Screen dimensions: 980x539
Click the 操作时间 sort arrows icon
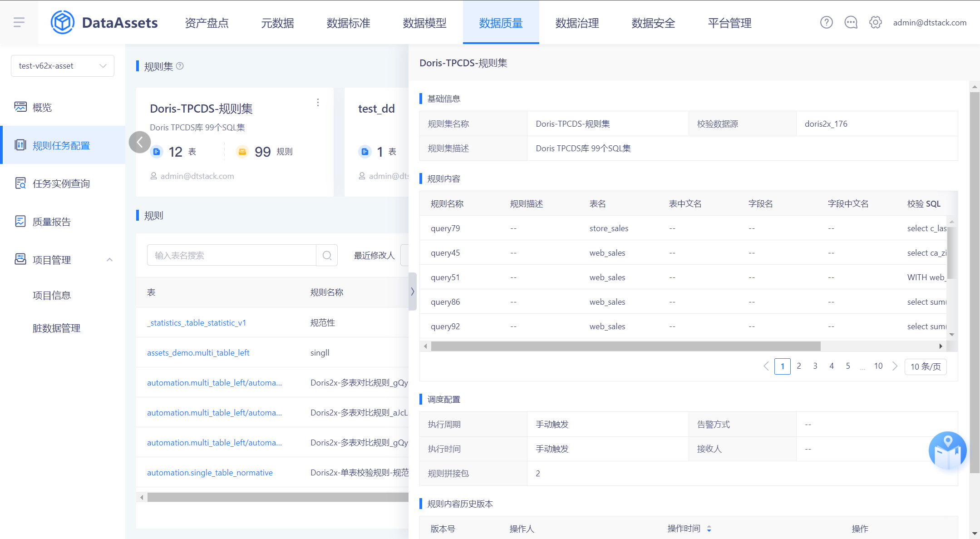click(709, 529)
